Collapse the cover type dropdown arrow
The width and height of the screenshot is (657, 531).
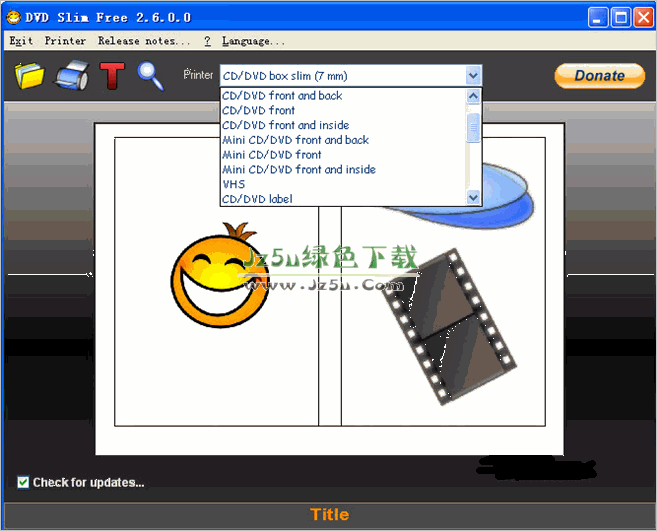pyautogui.click(x=473, y=76)
